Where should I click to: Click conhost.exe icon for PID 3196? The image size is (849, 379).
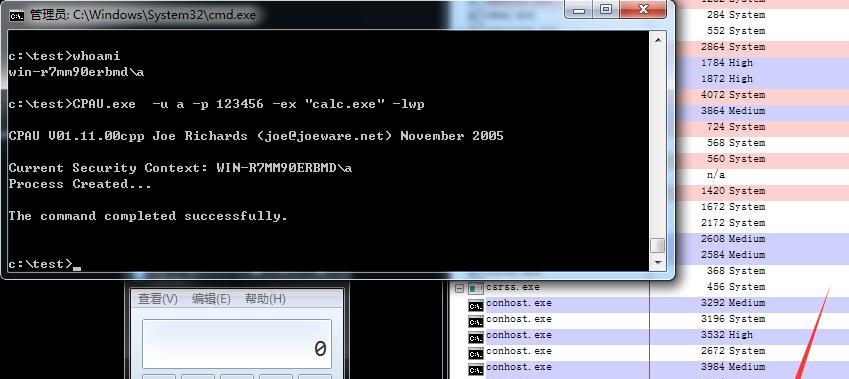[x=475, y=322]
